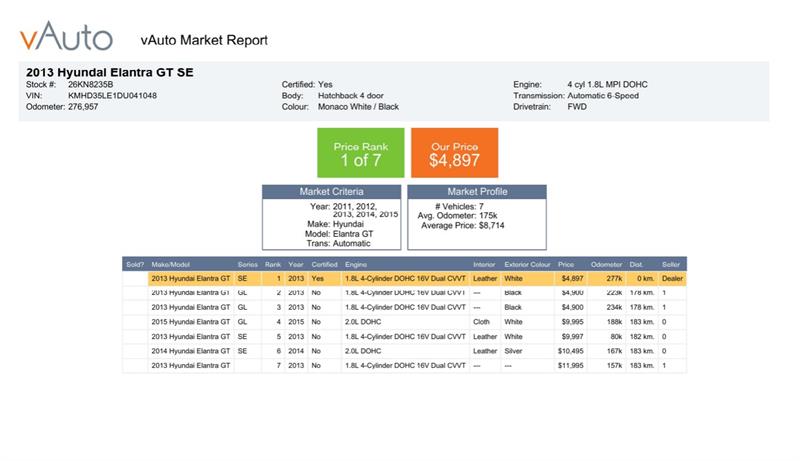Click the Dealer seller cell
800x461 pixels.
pyautogui.click(x=672, y=279)
